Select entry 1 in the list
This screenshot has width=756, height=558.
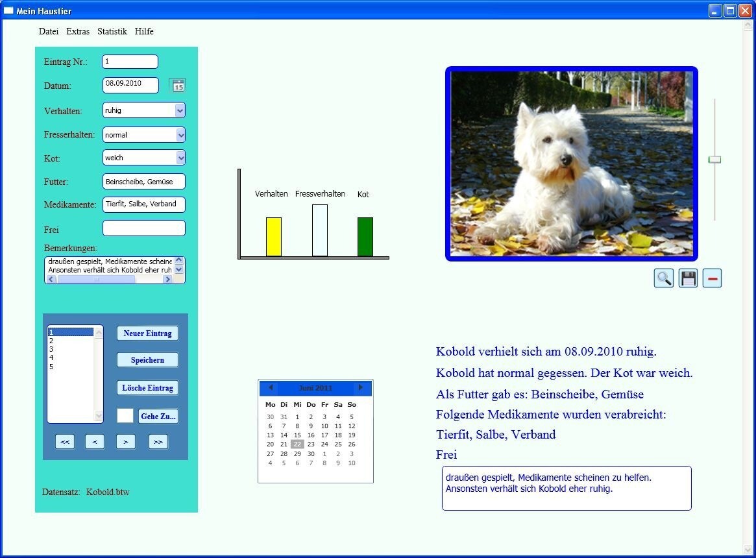tap(71, 332)
